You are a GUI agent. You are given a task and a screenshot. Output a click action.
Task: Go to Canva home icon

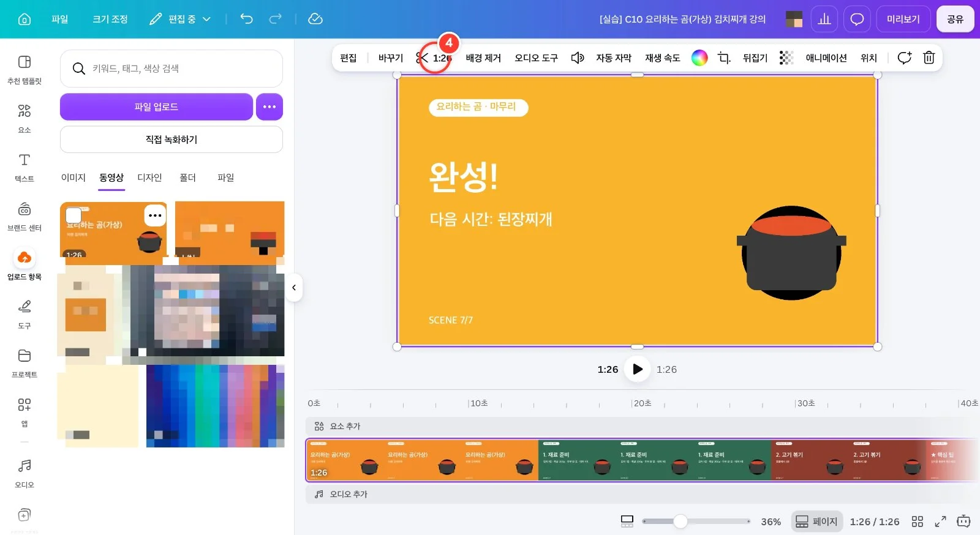click(24, 19)
